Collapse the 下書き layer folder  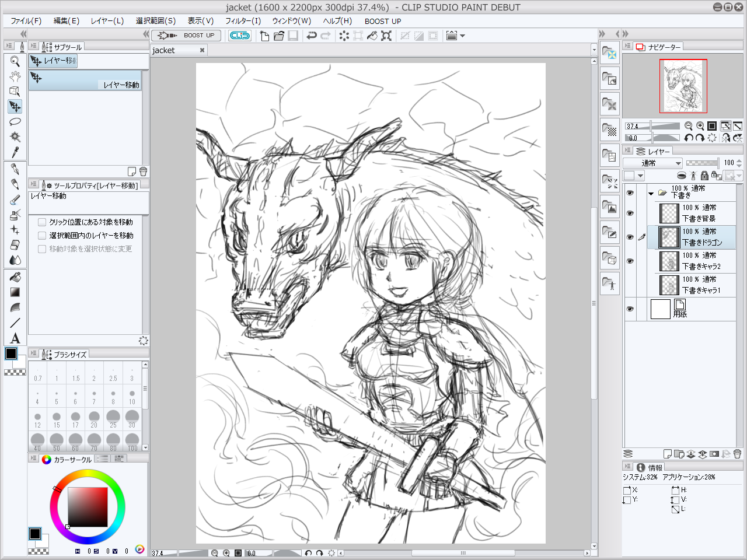pyautogui.click(x=651, y=193)
